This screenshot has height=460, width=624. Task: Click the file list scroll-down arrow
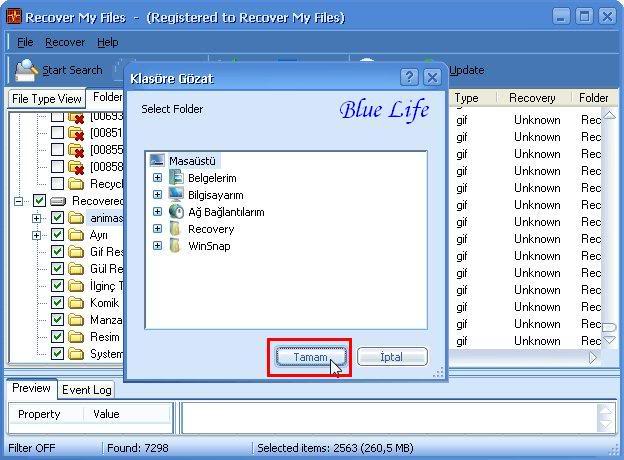pos(609,340)
